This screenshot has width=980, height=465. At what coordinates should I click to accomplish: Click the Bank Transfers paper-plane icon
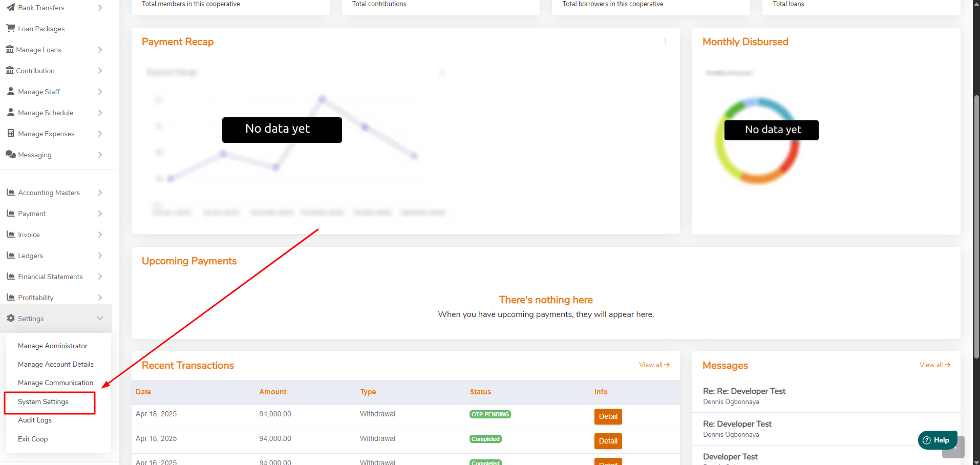pos(11,8)
